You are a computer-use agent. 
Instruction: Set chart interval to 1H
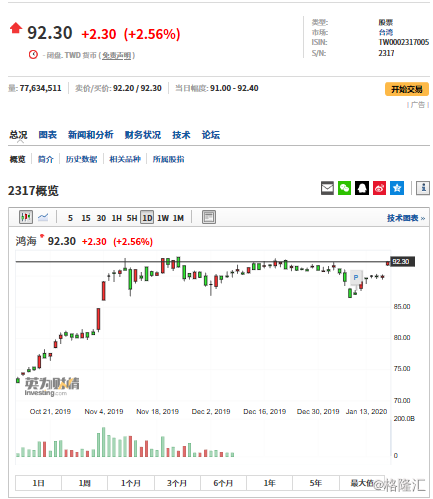click(x=116, y=218)
